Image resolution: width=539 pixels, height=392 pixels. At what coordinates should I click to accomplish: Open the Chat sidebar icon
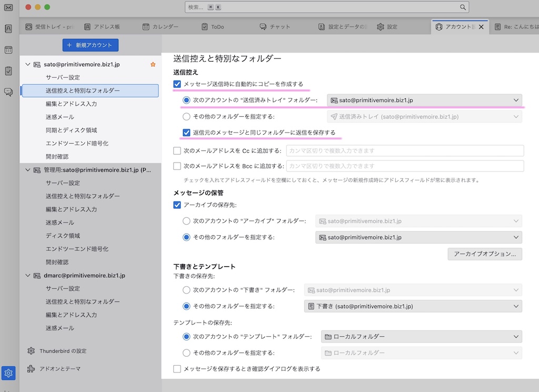tap(8, 92)
